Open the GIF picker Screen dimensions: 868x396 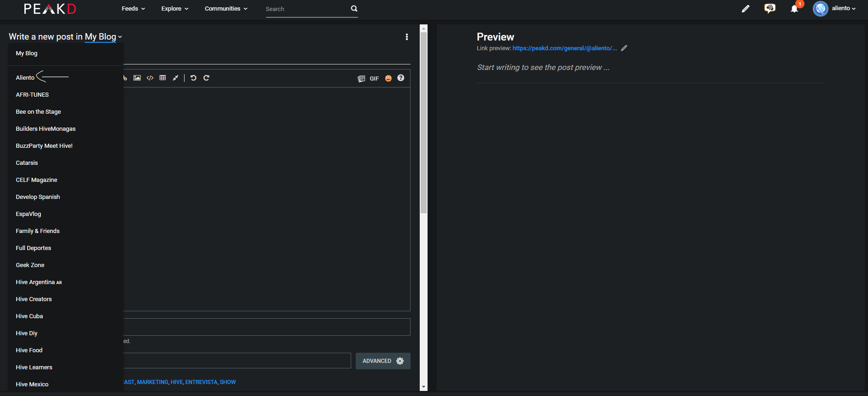pyautogui.click(x=374, y=79)
